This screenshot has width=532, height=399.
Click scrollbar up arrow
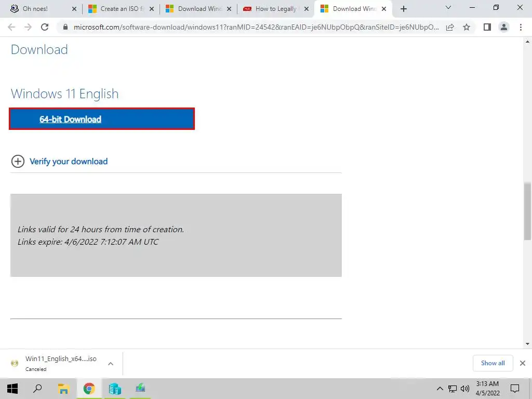[527, 42]
